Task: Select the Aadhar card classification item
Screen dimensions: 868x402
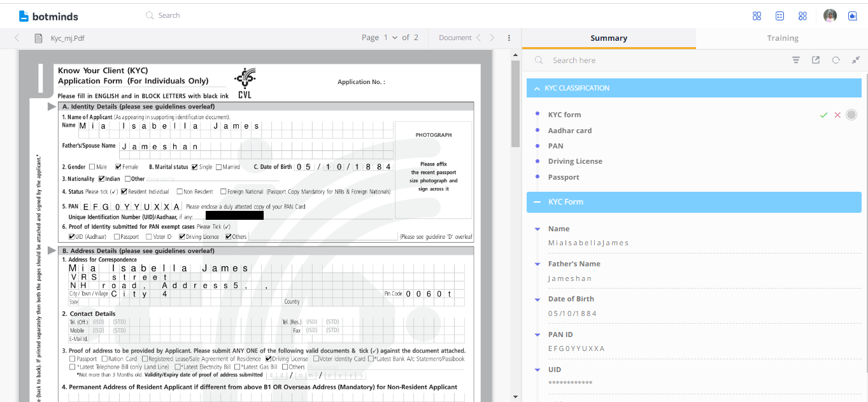Action: [570, 131]
